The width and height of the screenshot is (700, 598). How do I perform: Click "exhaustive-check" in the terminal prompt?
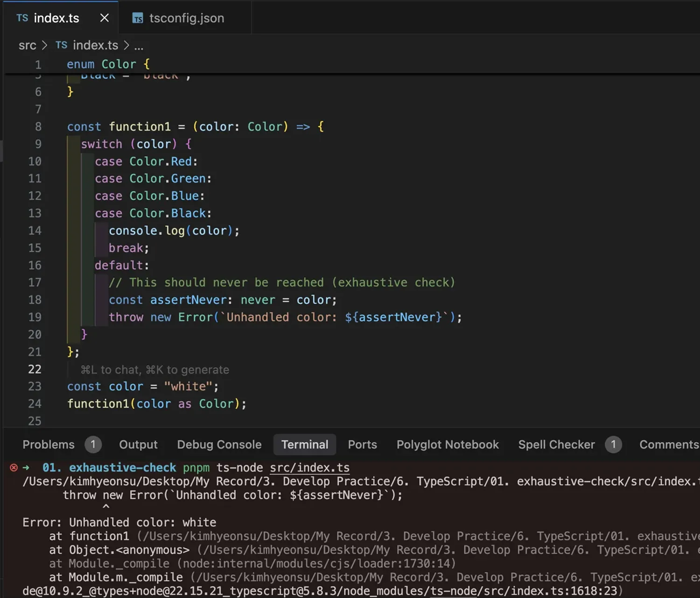pos(123,468)
